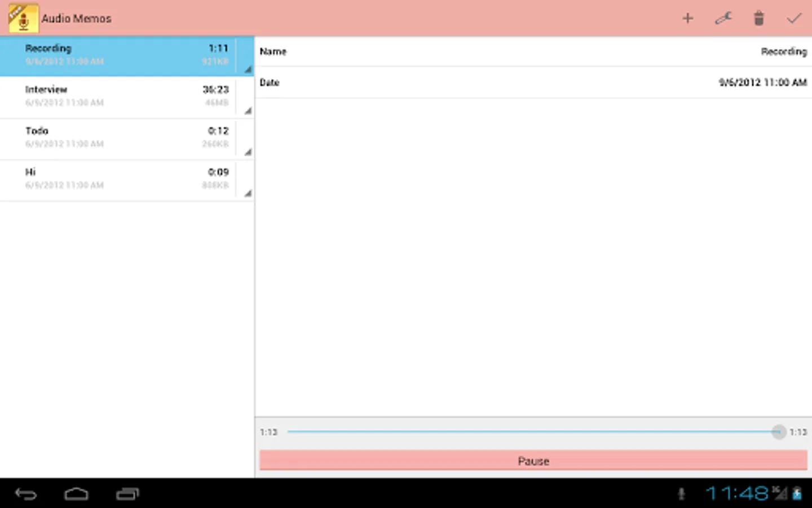Click the total time label right of slider
The image size is (812, 508).
[x=798, y=432]
